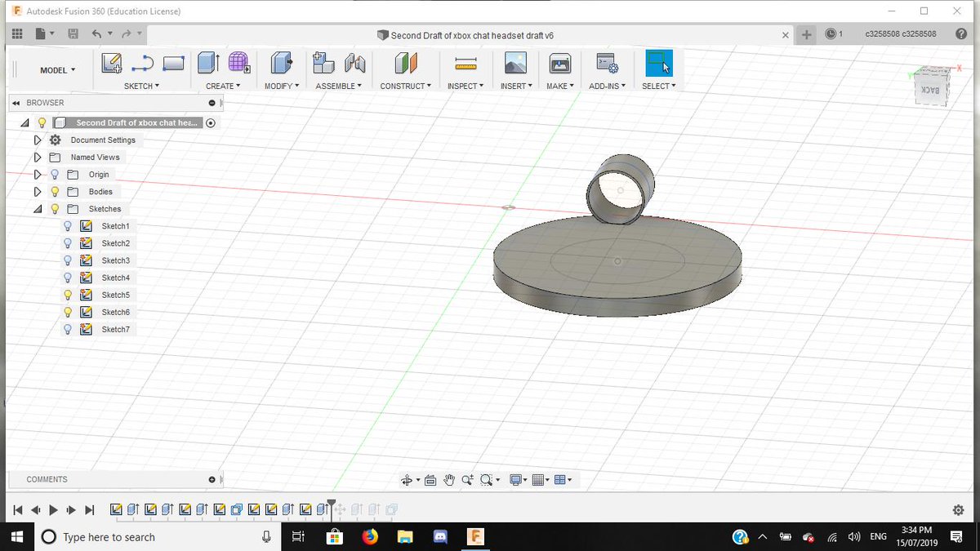Open Grid and Snaps dropdown
This screenshot has height=551, width=980.
point(540,480)
